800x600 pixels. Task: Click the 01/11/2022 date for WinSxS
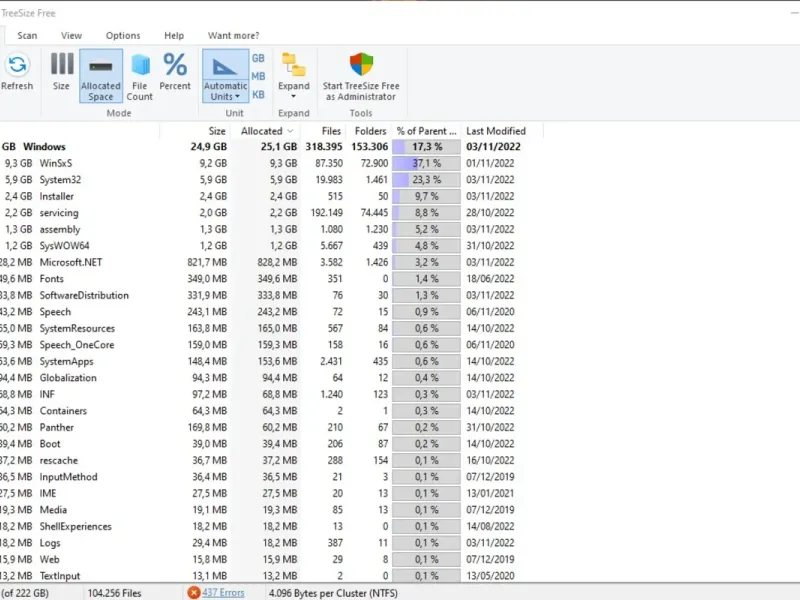[490, 163]
